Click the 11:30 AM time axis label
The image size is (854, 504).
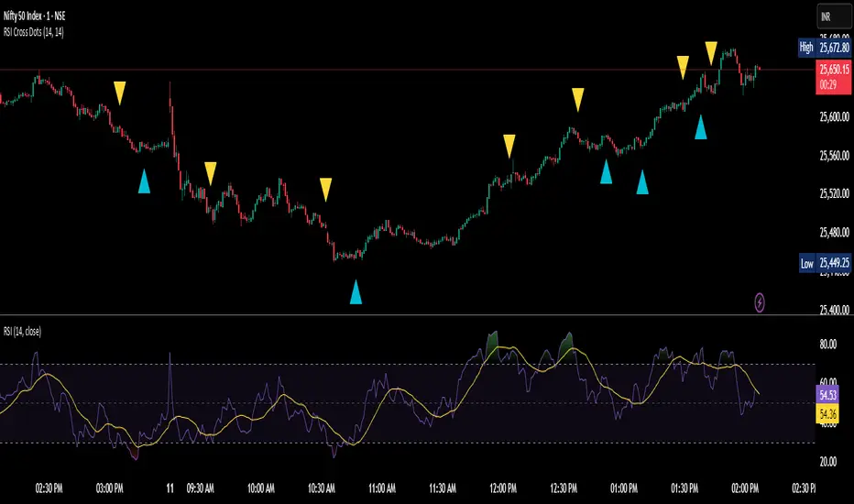tap(443, 488)
